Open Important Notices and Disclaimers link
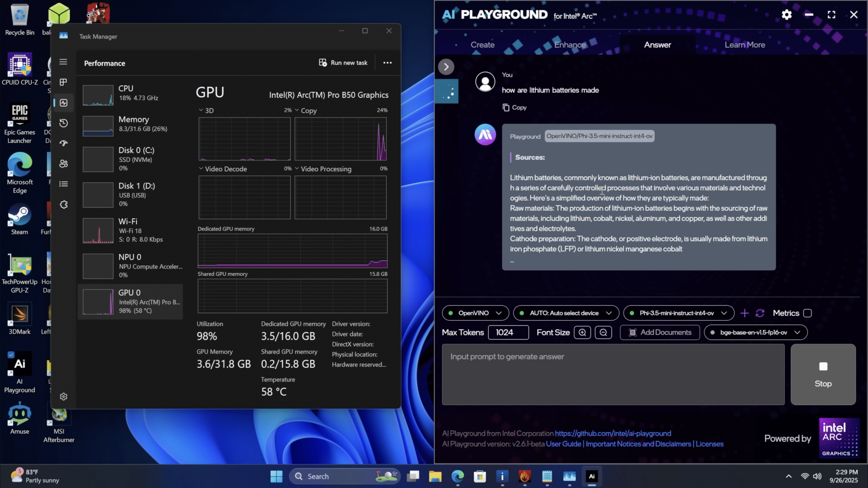868x488 pixels. tap(638, 444)
